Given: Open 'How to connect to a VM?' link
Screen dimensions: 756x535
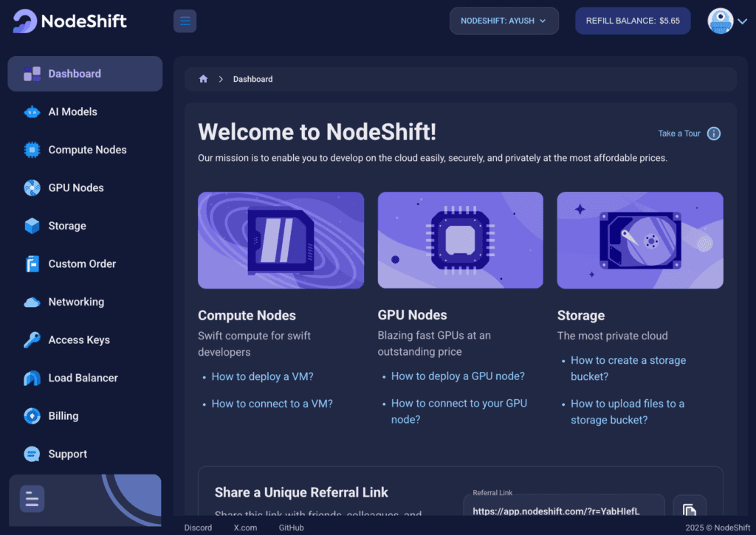Looking at the screenshot, I should (x=272, y=404).
